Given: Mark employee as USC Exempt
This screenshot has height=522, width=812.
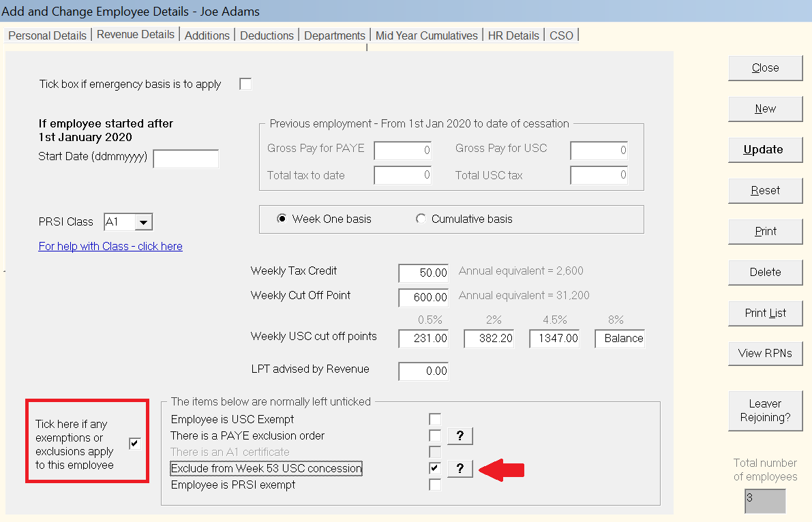Looking at the screenshot, I should point(434,419).
